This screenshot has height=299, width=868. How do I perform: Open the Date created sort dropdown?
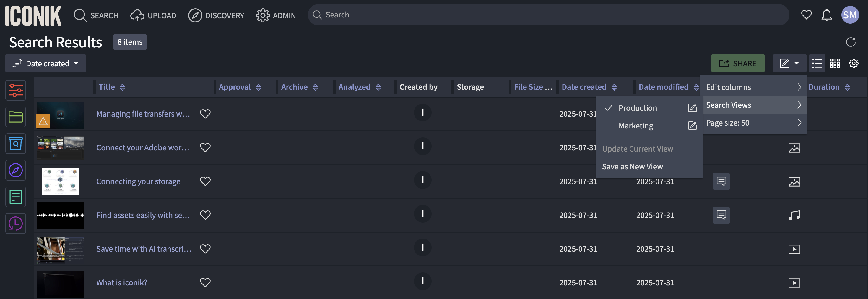[45, 63]
